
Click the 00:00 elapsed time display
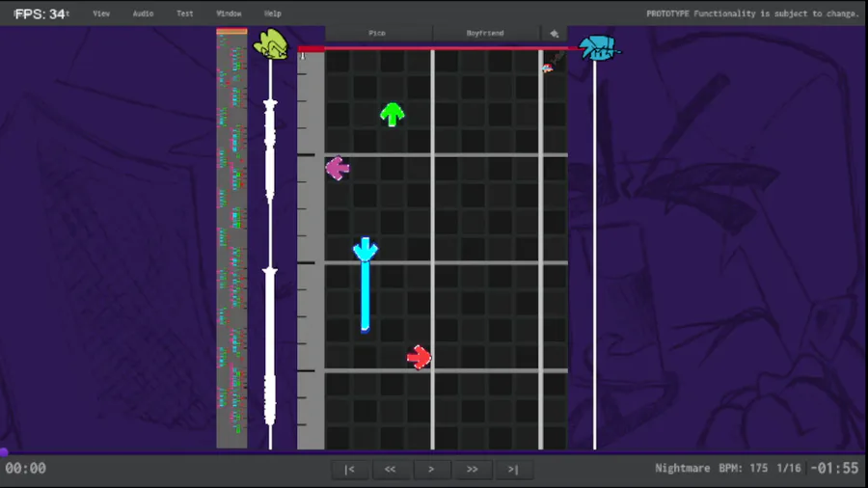coord(25,469)
